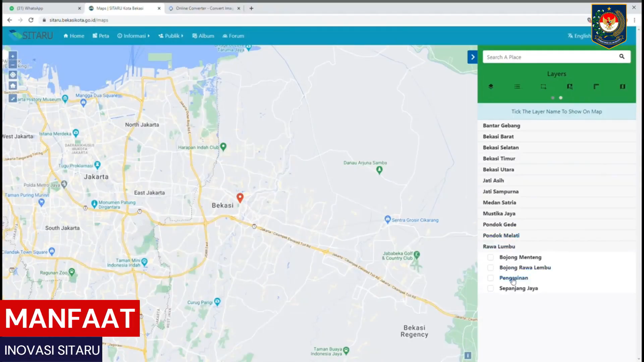The height and width of the screenshot is (362, 644).
Task: Click the Pengasinan layer label
Action: click(514, 278)
